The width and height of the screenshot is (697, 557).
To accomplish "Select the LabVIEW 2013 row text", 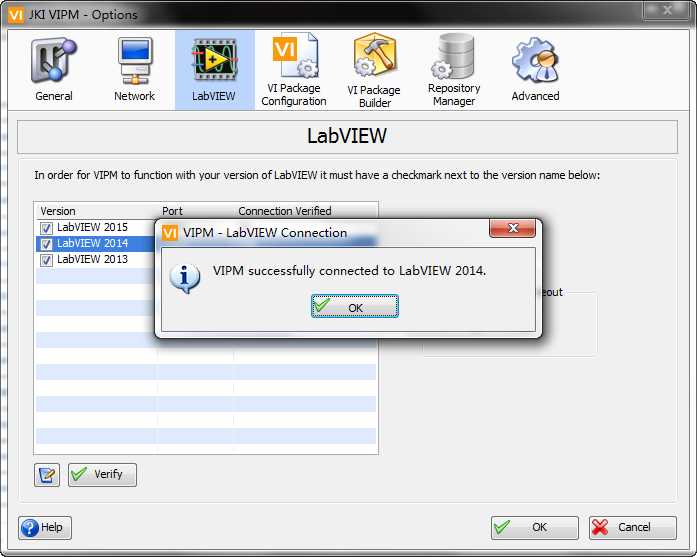I will tap(92, 259).
